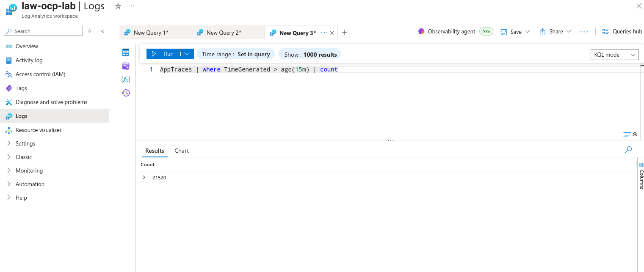Favorite the workspace with the star icon
The width and height of the screenshot is (644, 272).
coord(118,6)
